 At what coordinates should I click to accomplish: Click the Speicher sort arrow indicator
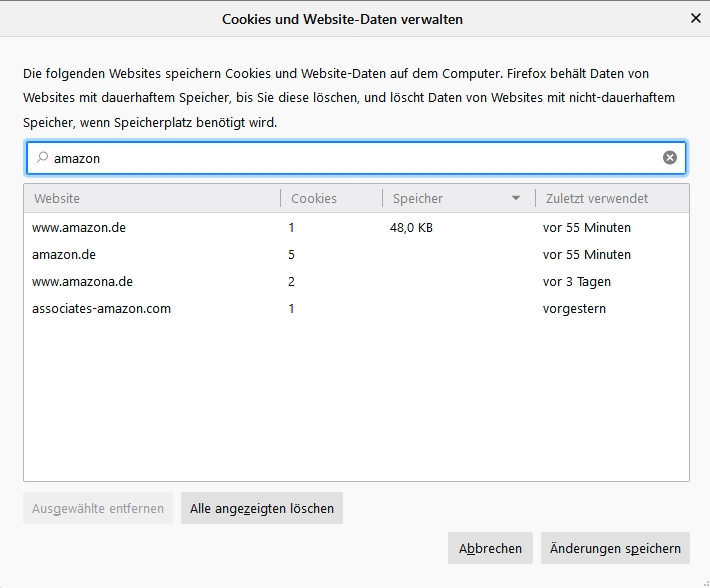tap(515, 198)
